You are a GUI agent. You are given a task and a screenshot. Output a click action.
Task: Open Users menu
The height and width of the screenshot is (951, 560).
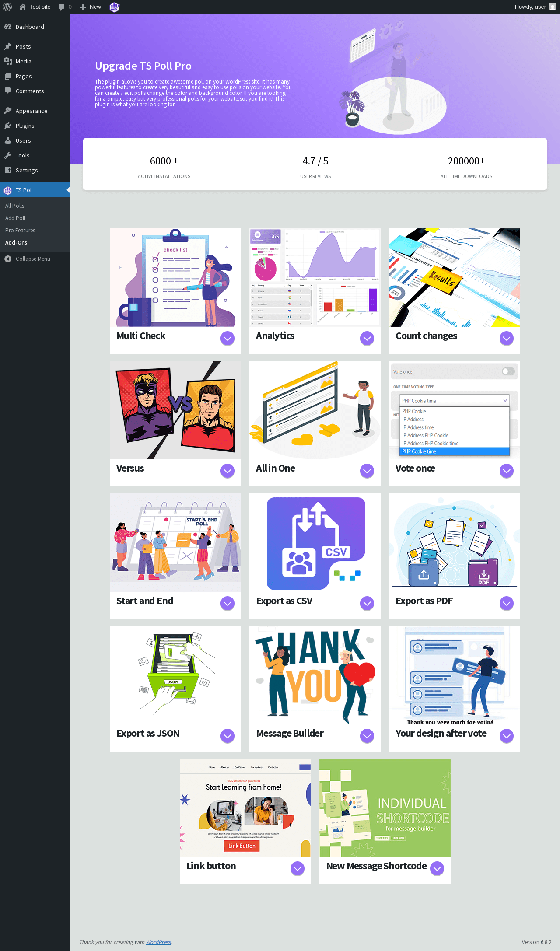click(x=35, y=140)
